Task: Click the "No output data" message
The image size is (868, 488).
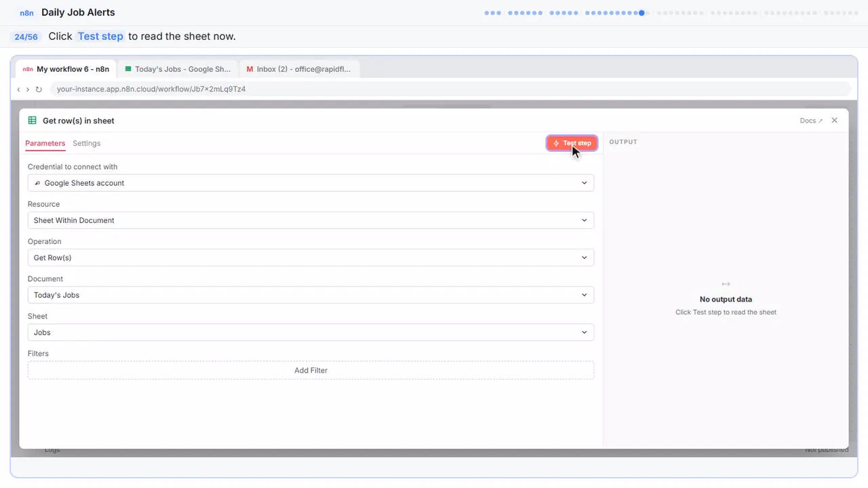Action: point(726,299)
